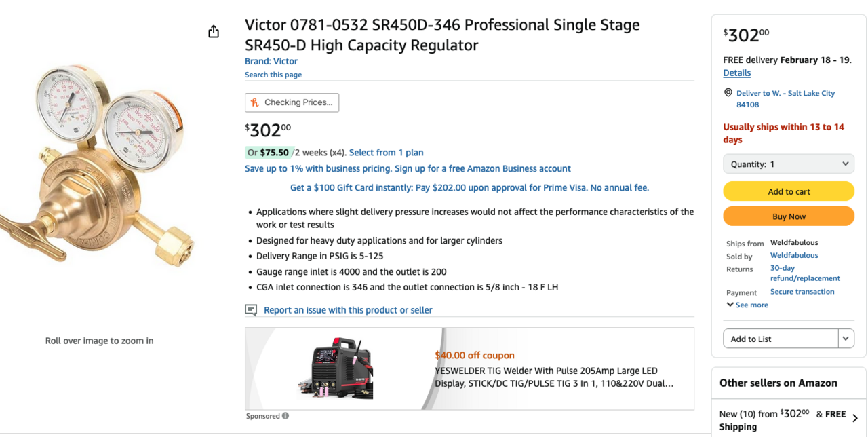868x437 pixels.
Task: Open other sellers offers chevron
Action: tap(854, 418)
